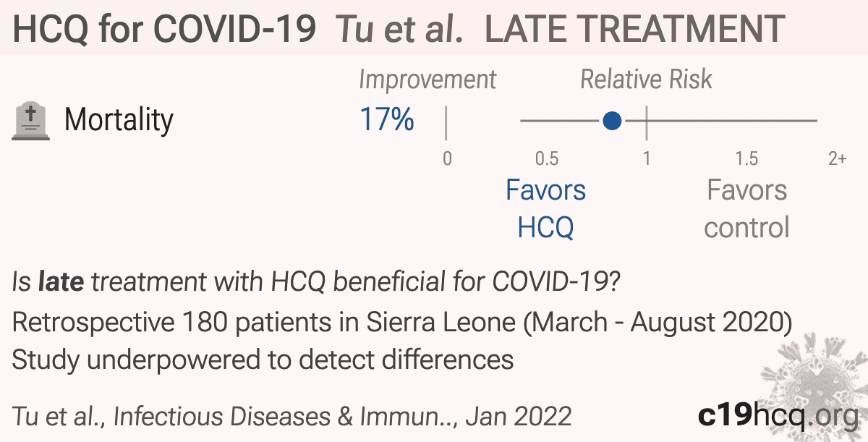Click the Tu et al. header name
Screen dimensions: 868x442
pos(400,30)
